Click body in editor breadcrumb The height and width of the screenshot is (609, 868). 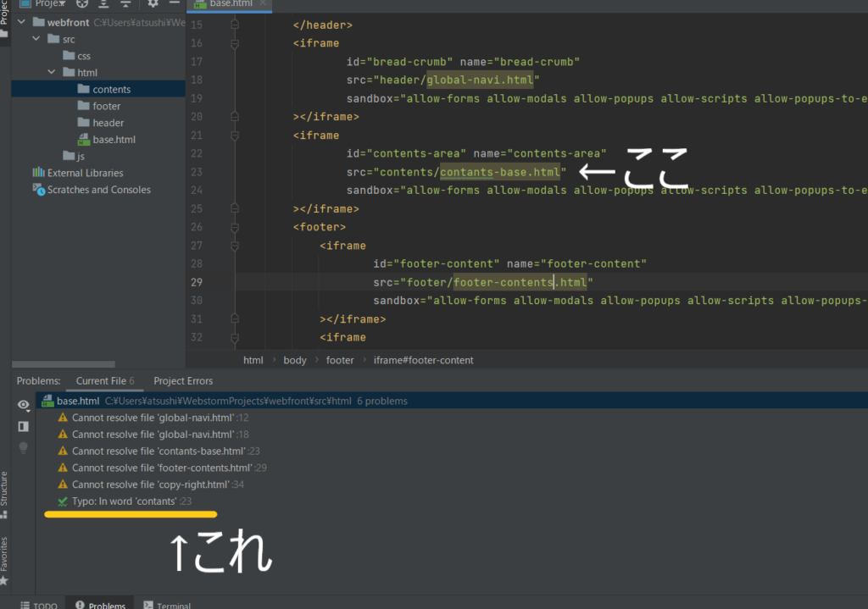[x=294, y=360]
